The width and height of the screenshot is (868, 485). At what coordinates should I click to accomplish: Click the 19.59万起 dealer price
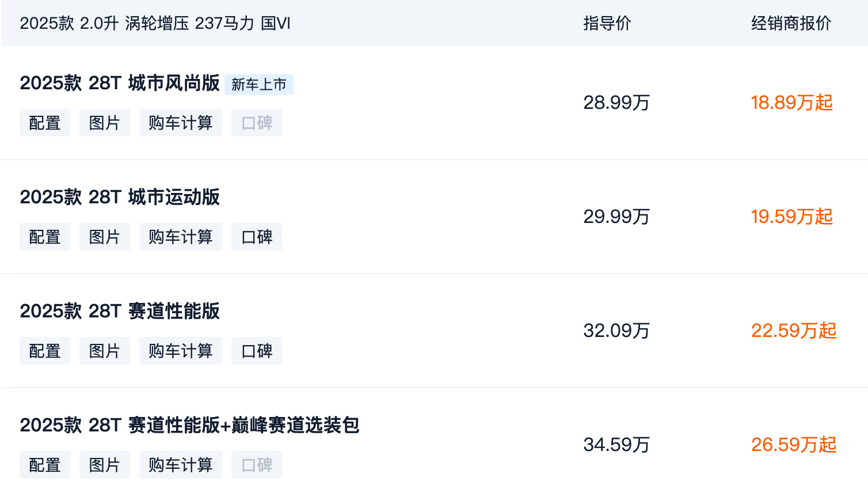[791, 217]
